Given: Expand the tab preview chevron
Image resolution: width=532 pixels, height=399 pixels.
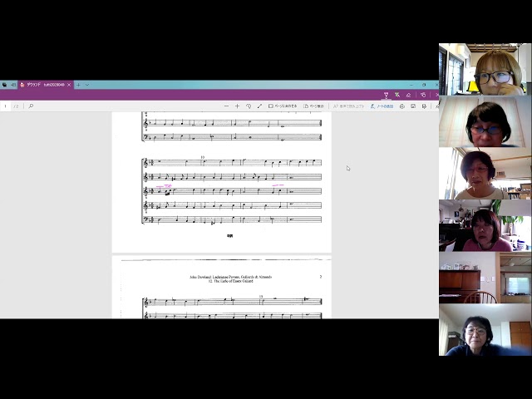Looking at the screenshot, I should pos(87,85).
